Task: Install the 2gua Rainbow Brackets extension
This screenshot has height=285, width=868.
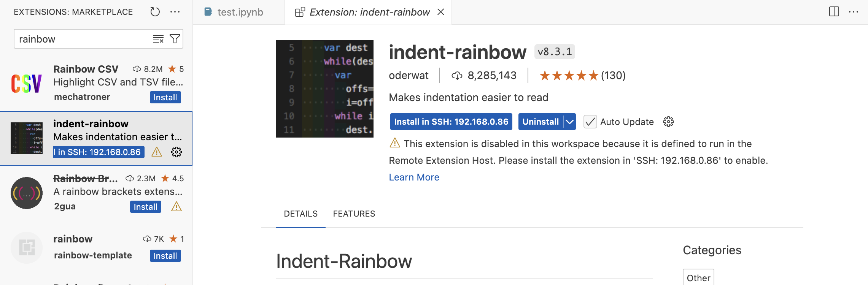Action: pos(145,207)
